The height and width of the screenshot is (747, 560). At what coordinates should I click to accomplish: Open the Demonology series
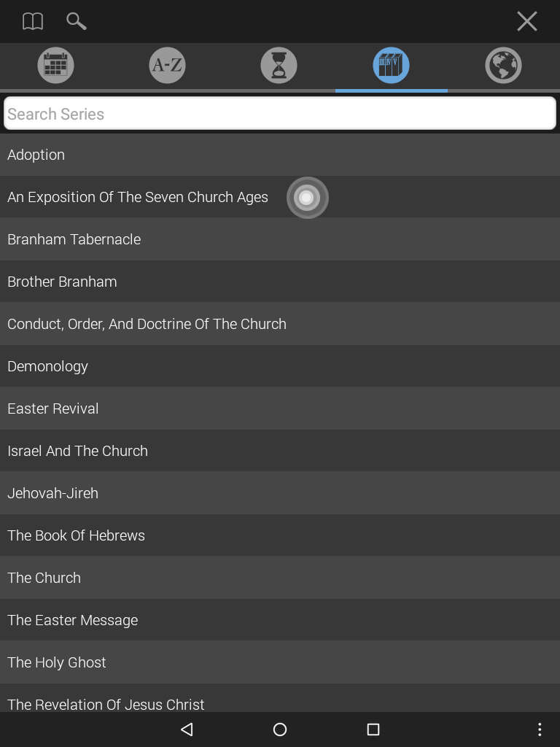280,366
